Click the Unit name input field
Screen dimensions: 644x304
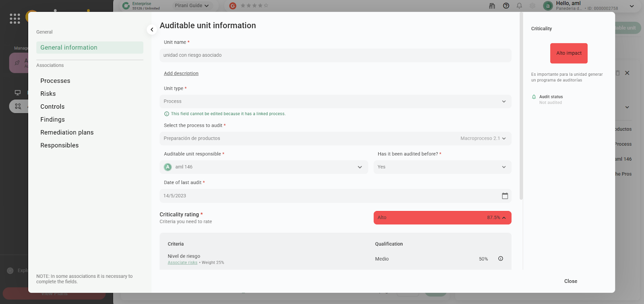click(335, 55)
